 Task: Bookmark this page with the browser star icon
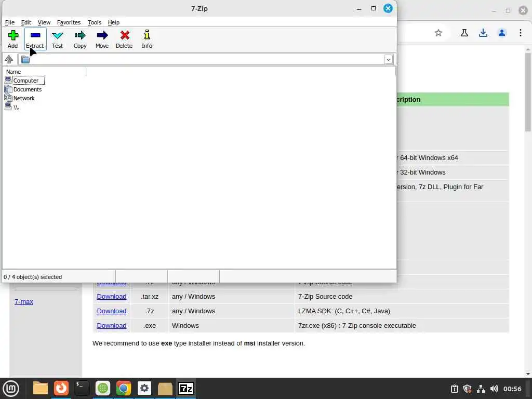[438, 33]
